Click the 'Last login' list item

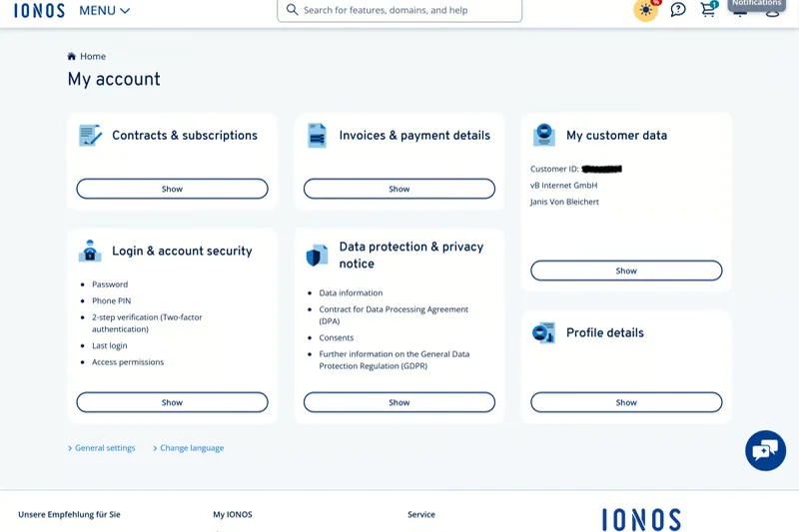point(109,345)
